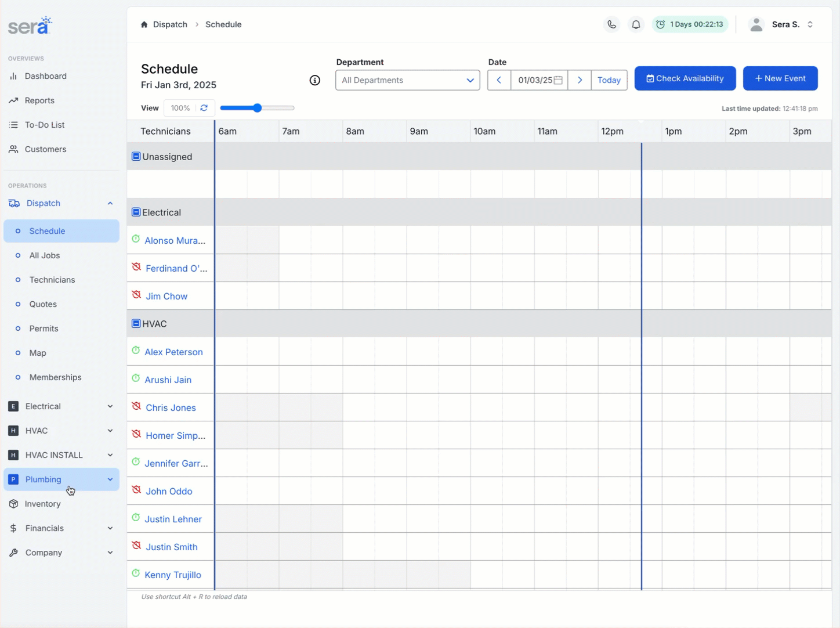Viewport: 840px width, 628px height.
Task: Click the Sera logo
Action: 30,26
